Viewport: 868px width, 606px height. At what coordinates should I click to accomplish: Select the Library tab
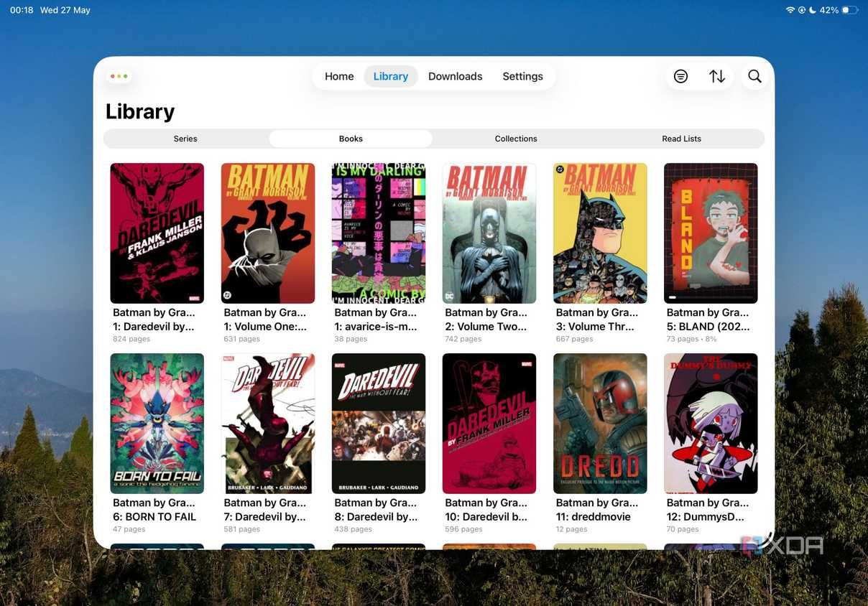(x=391, y=76)
